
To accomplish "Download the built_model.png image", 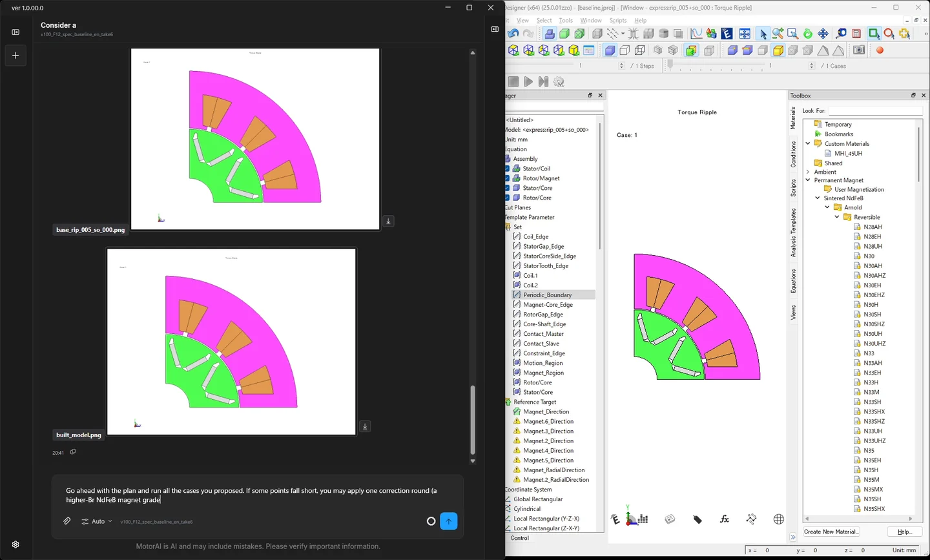I will pos(365,426).
